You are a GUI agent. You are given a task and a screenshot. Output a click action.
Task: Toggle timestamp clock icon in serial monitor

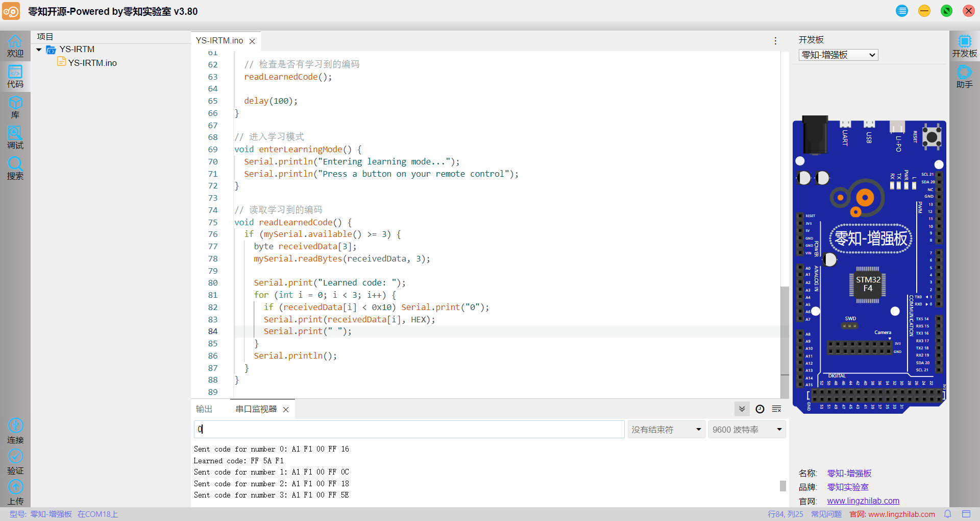[x=759, y=409]
